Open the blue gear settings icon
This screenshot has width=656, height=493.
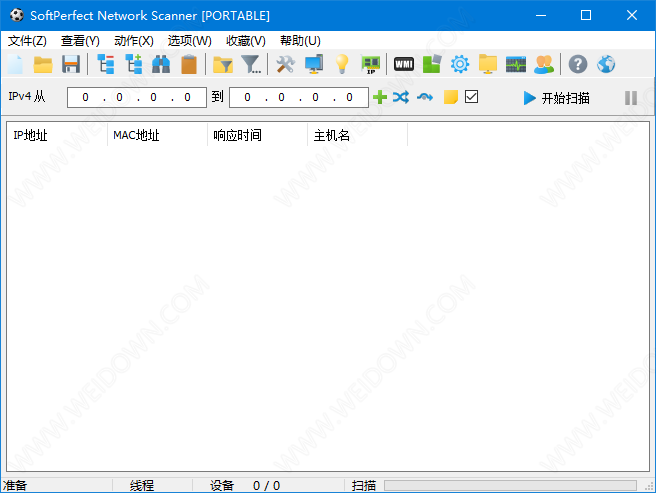tap(460, 64)
